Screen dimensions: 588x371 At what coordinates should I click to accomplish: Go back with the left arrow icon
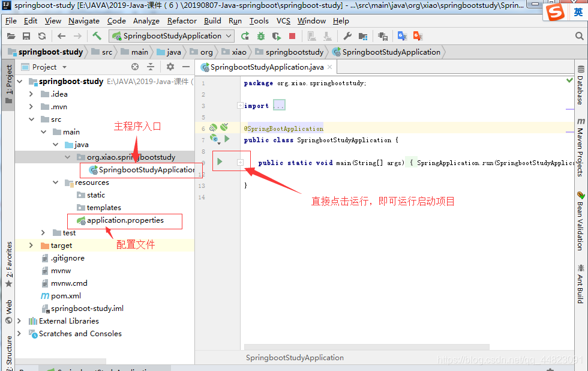[x=61, y=36]
